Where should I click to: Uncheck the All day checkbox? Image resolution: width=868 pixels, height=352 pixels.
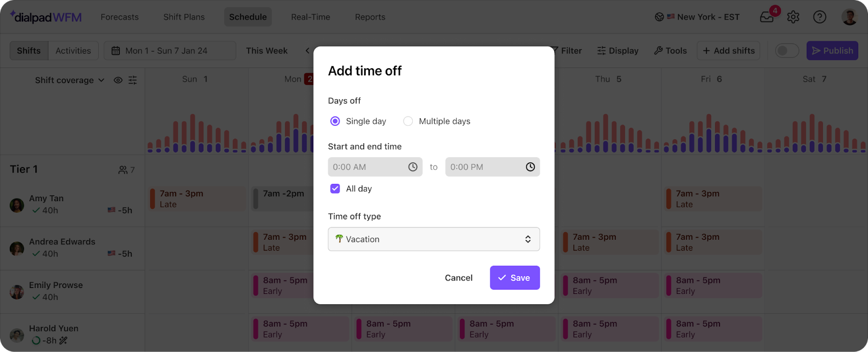(x=335, y=189)
